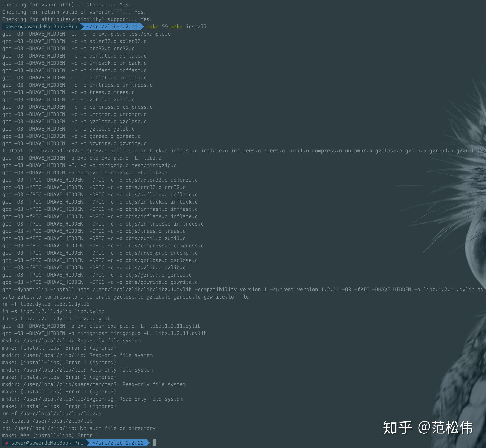Click the line compiling objs/gzwrite.o
The width and height of the screenshot is (486, 448).
[100, 282]
